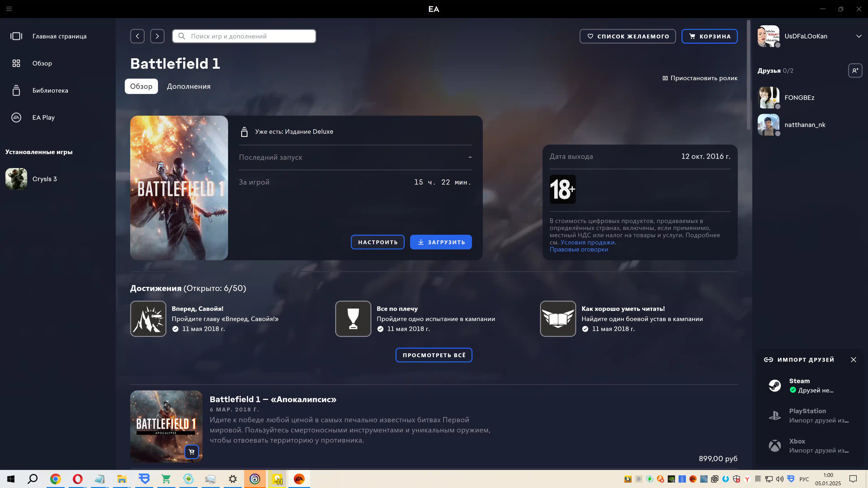
Task: Open the Условия продажи link
Action: [588, 242]
